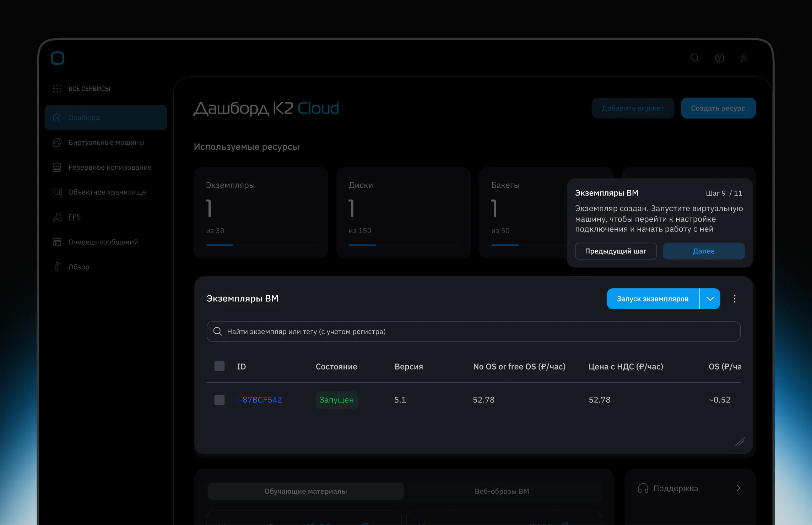
Task: Open the help question mark icon
Action: (719, 58)
